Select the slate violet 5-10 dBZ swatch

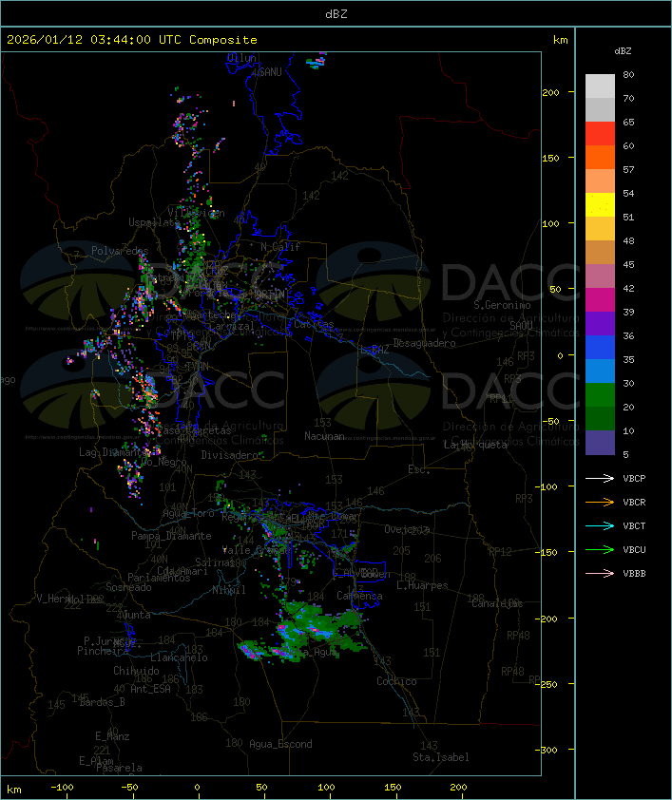pos(600,443)
